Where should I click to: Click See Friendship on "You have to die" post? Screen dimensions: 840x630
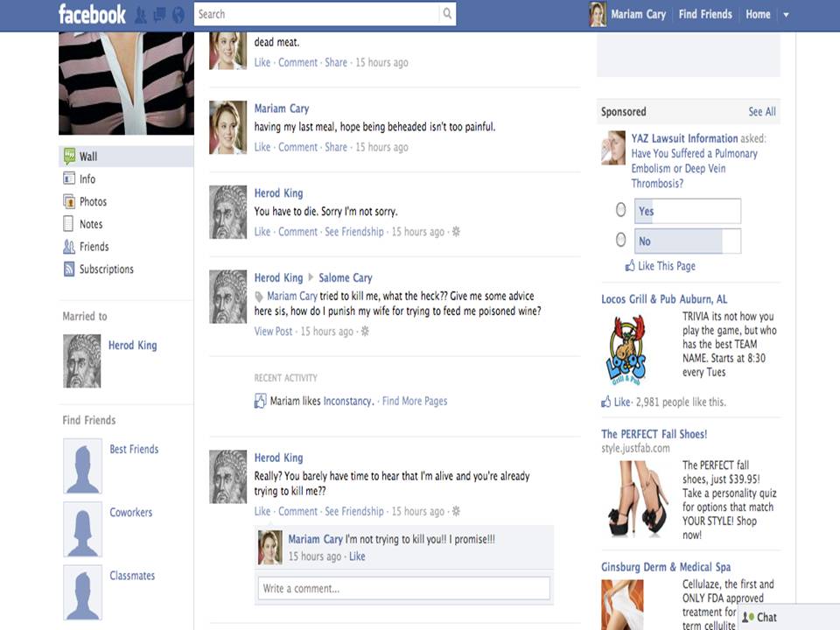[x=354, y=231]
